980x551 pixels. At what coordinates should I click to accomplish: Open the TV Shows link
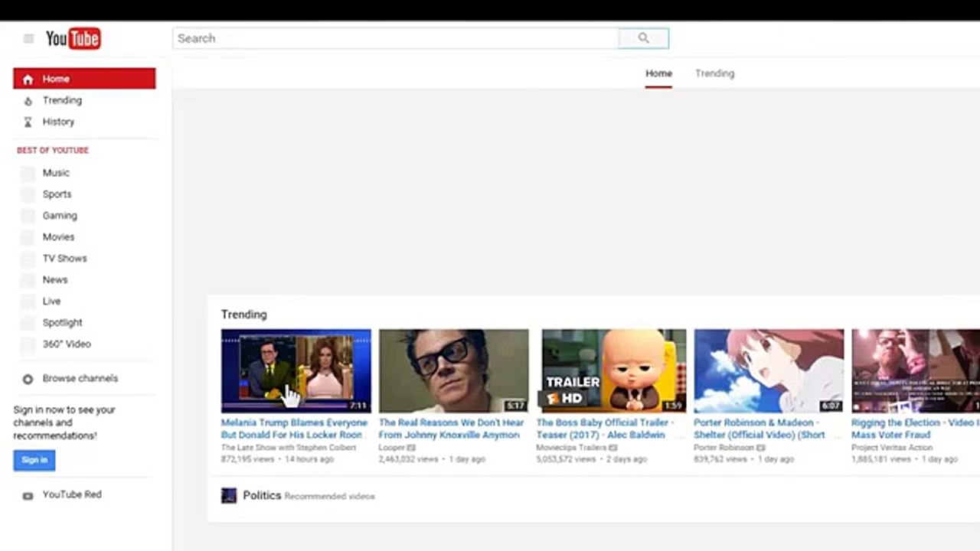point(64,259)
